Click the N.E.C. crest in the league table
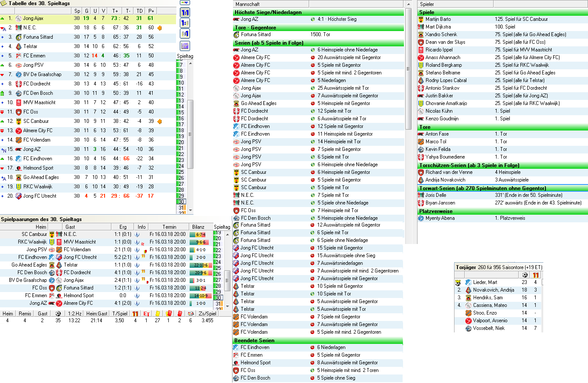 [x=19, y=28]
